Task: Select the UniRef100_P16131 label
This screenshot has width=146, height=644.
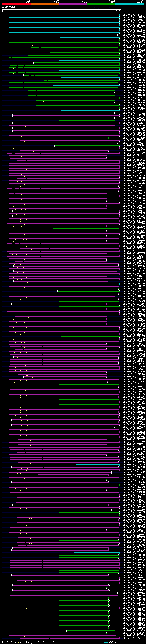Action: pyautogui.click(x=134, y=53)
